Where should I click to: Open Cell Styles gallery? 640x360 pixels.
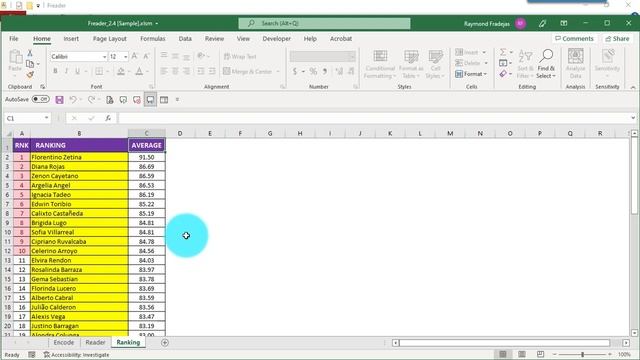click(x=435, y=64)
